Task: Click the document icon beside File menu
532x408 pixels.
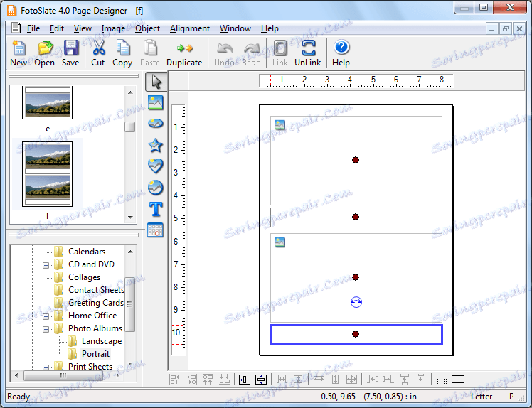Action: 16,28
